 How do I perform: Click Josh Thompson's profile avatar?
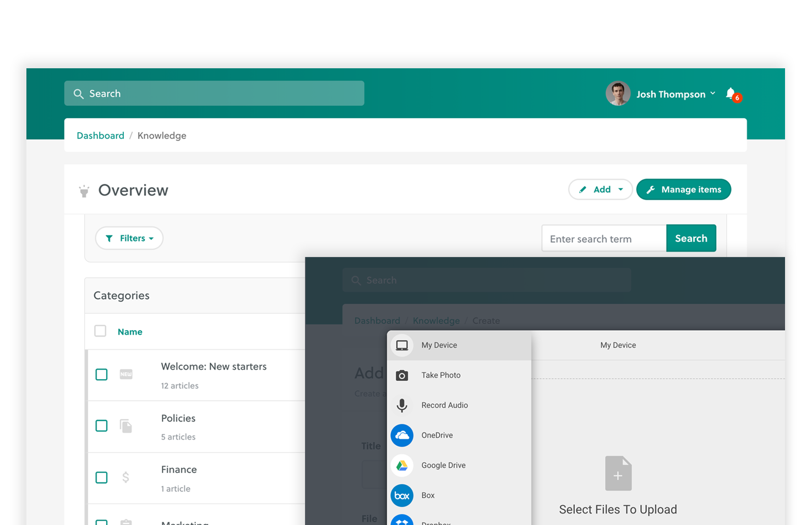click(618, 94)
